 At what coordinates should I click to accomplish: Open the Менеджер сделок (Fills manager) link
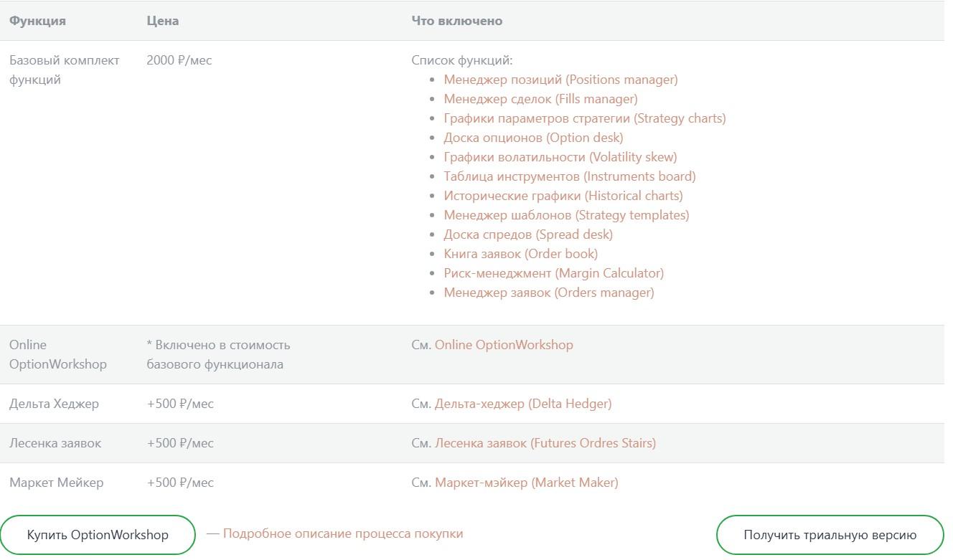point(540,99)
